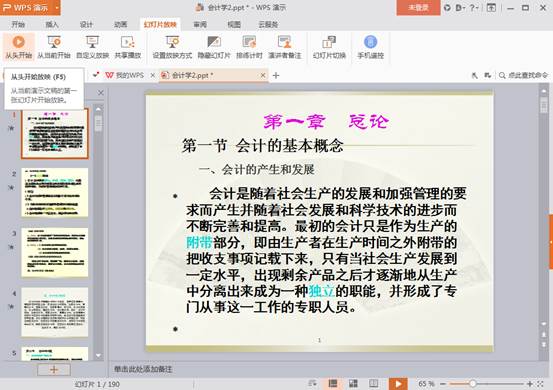Open 幻灯片切换 slide transition panel
Screen dimensions: 553x390
tap(329, 47)
